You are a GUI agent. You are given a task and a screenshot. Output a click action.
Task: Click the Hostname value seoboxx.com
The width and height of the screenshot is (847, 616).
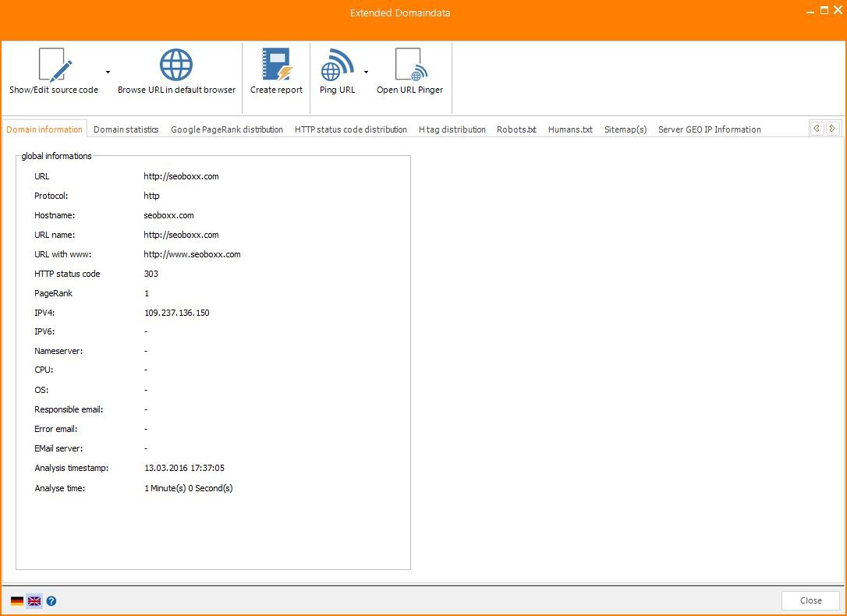pyautogui.click(x=168, y=215)
